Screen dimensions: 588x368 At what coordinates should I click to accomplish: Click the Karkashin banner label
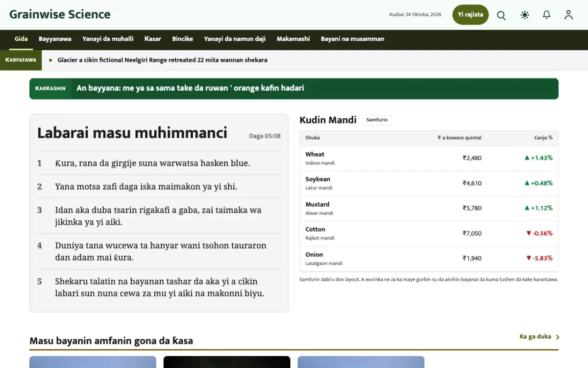pos(50,88)
